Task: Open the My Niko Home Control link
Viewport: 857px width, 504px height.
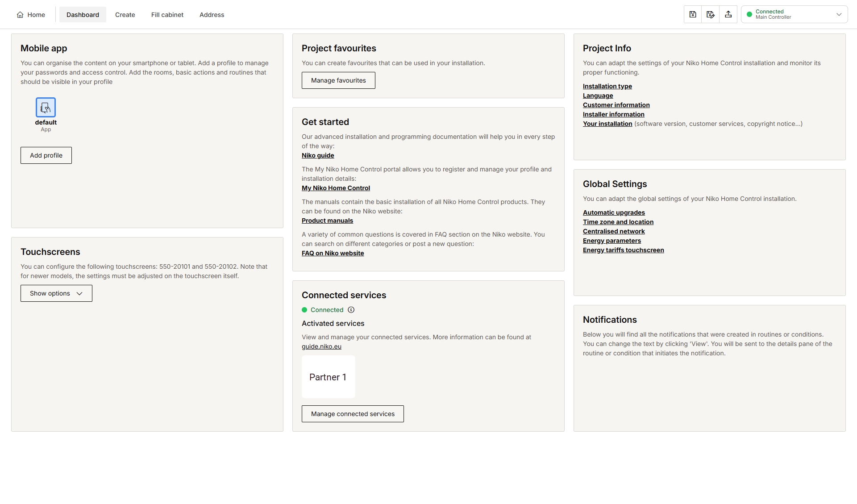Action: click(336, 188)
